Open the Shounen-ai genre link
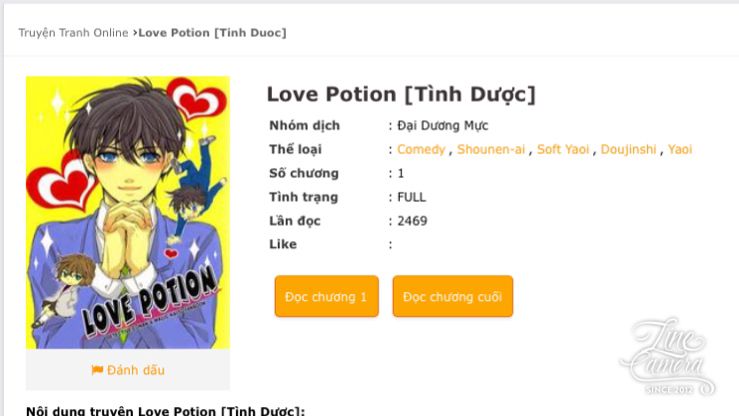Screen dimensions: 739x416 point(491,149)
